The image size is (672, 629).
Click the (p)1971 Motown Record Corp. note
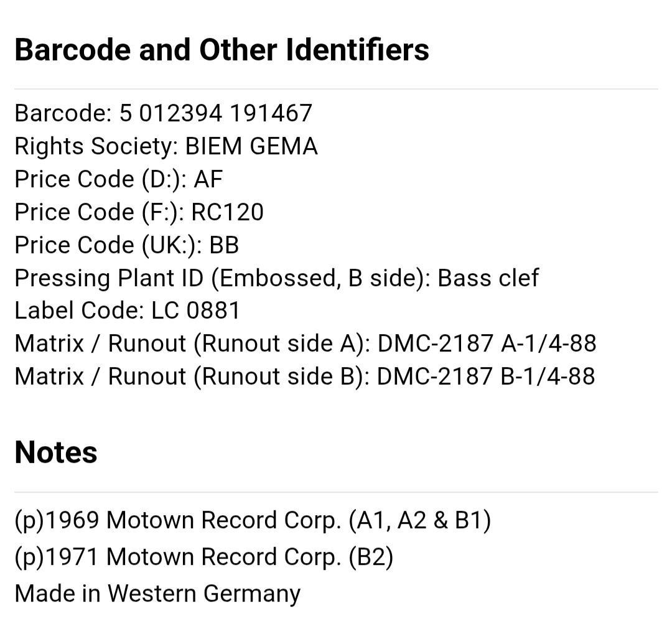[204, 557]
